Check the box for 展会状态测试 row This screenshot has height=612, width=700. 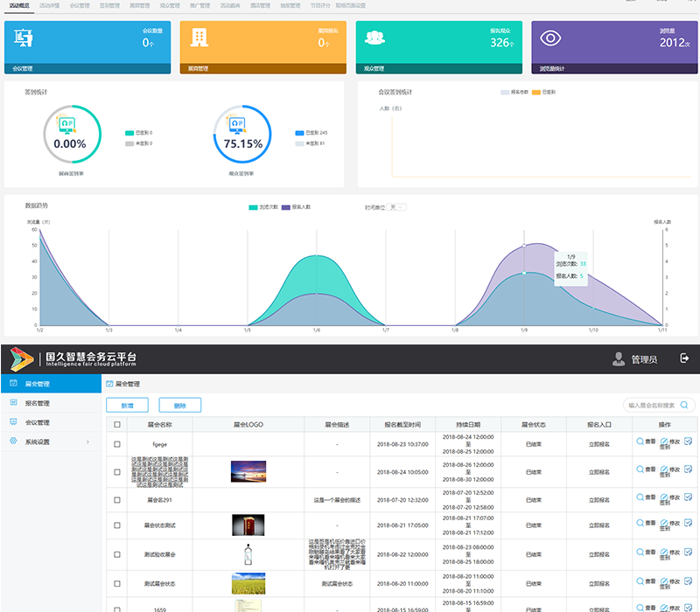tap(117, 526)
